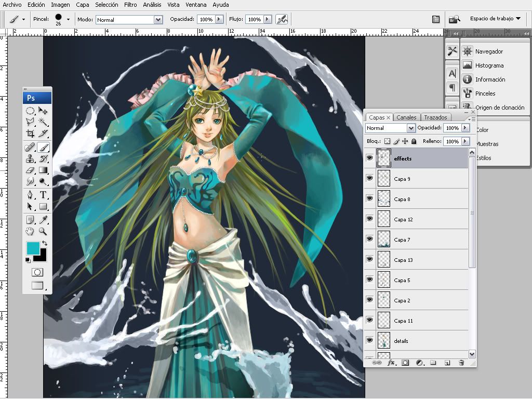Select the Magic Wand tool
Screen dimensions: 532x399
tap(43, 122)
